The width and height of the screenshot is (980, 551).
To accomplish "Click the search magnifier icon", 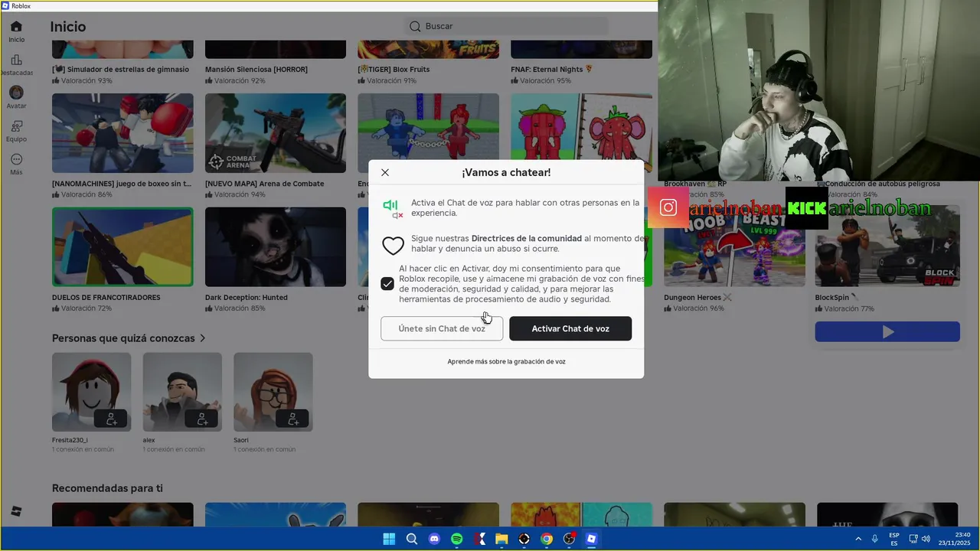I will pos(415,26).
